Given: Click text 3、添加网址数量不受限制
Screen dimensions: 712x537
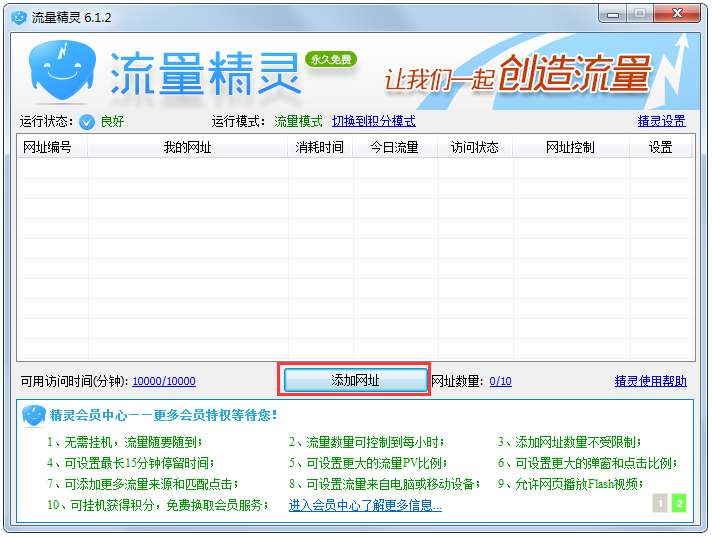Looking at the screenshot, I should click(x=570, y=442).
